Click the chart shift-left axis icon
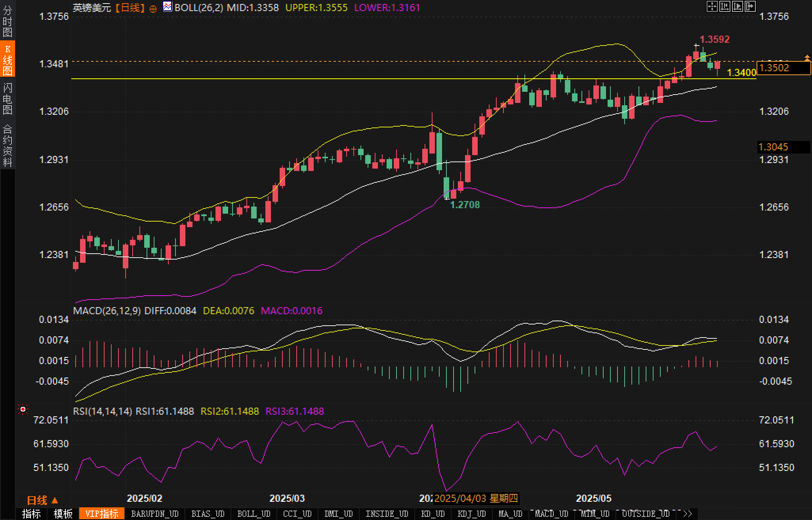The height and width of the screenshot is (520, 812). point(724,6)
